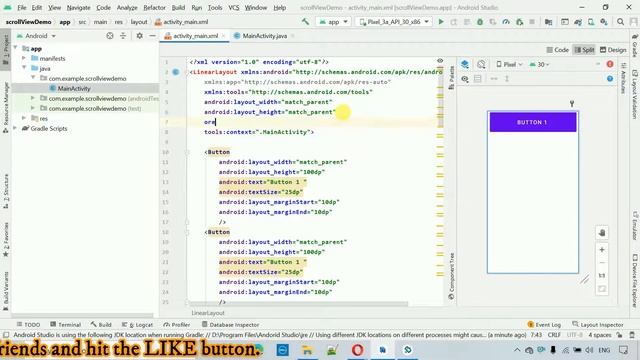Image resolution: width=640 pixels, height=360 pixels.
Task: Click BUTTON 1 in the layout preview
Action: (533, 122)
